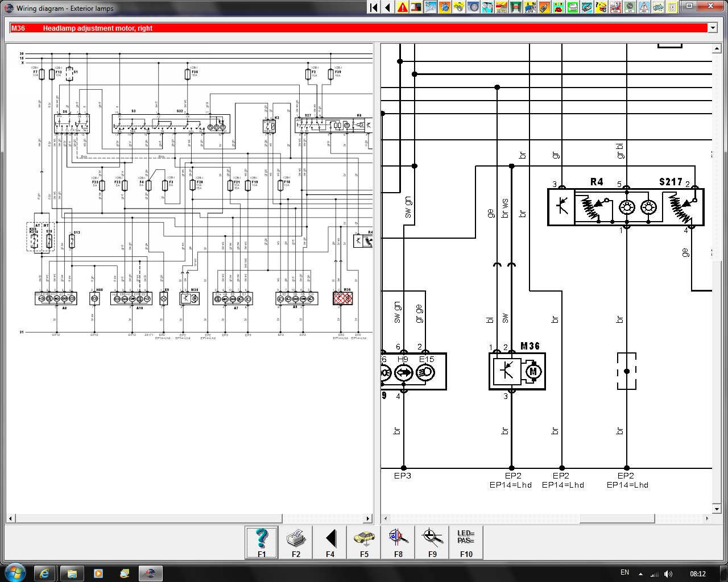
Task: Click the previous page arrow in the top toolbar
Action: click(x=388, y=7)
